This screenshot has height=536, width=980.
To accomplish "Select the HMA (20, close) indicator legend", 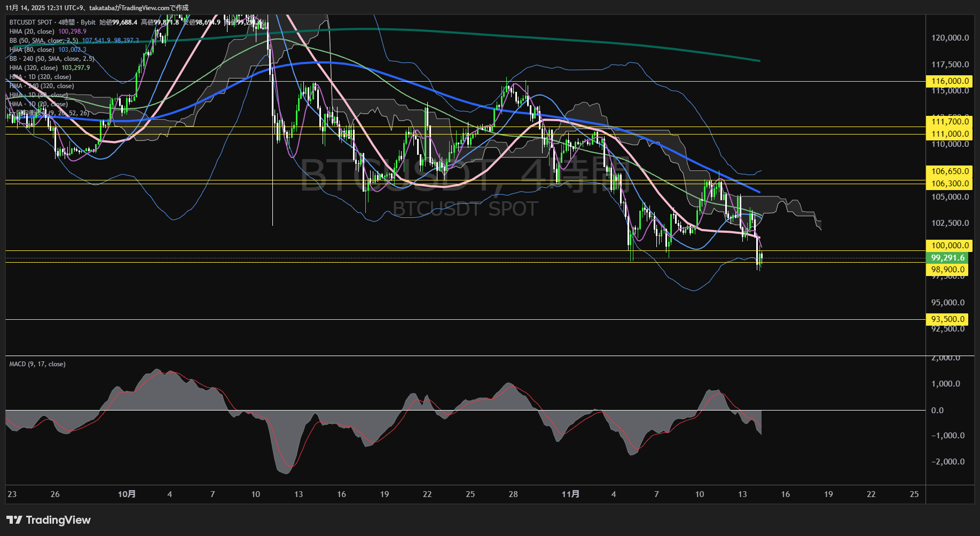I will point(32,31).
